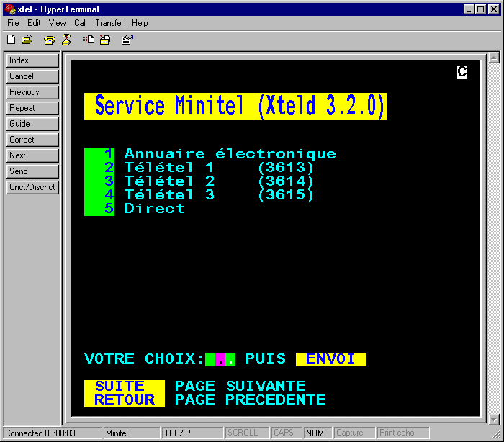Minimize the HyperTerminal window
Image resolution: width=504 pixels, height=442 pixels.
[469, 9]
